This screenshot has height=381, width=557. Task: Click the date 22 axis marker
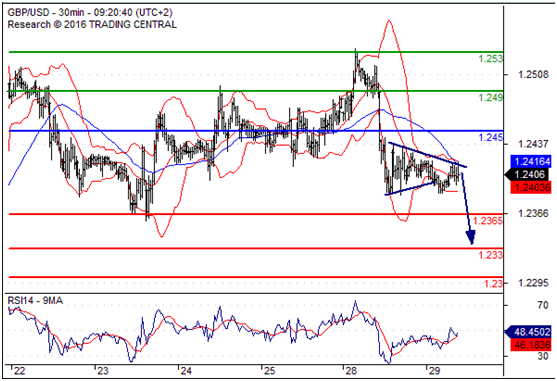coord(20,371)
